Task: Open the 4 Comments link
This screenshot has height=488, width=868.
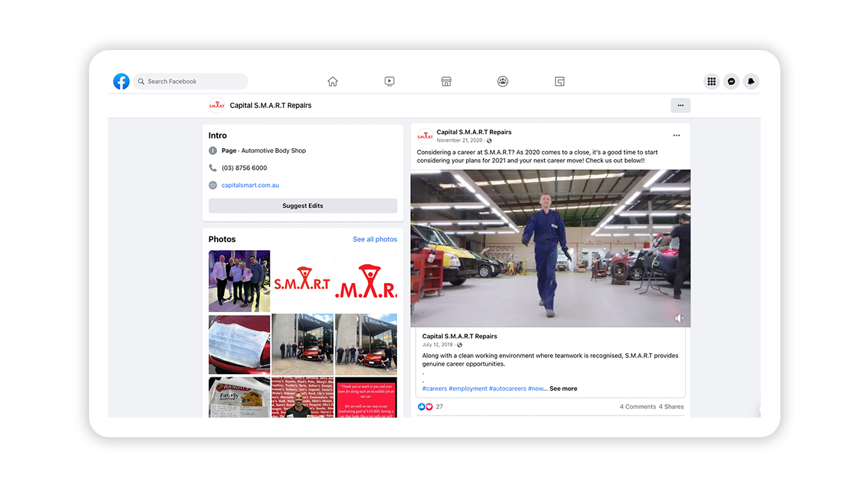Action: pos(638,407)
